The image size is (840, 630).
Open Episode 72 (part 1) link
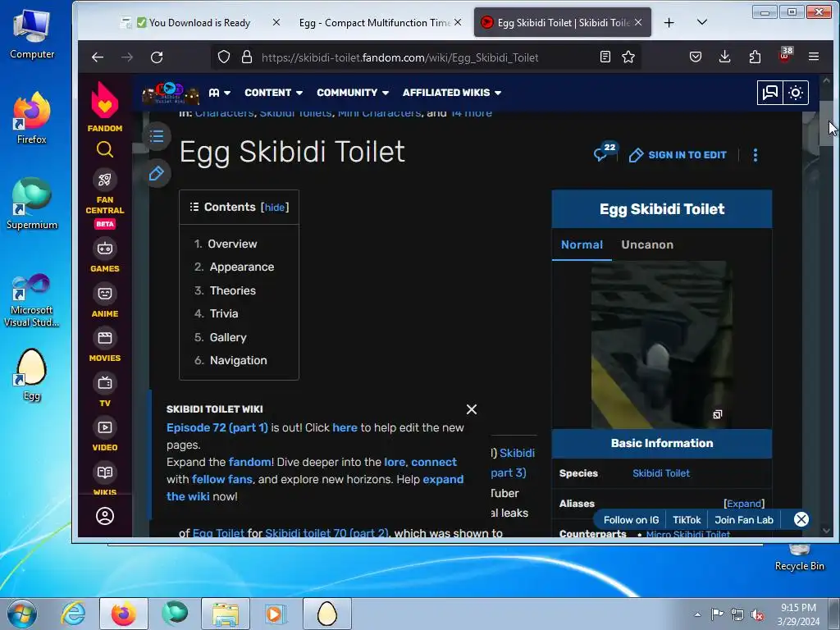coord(217,427)
